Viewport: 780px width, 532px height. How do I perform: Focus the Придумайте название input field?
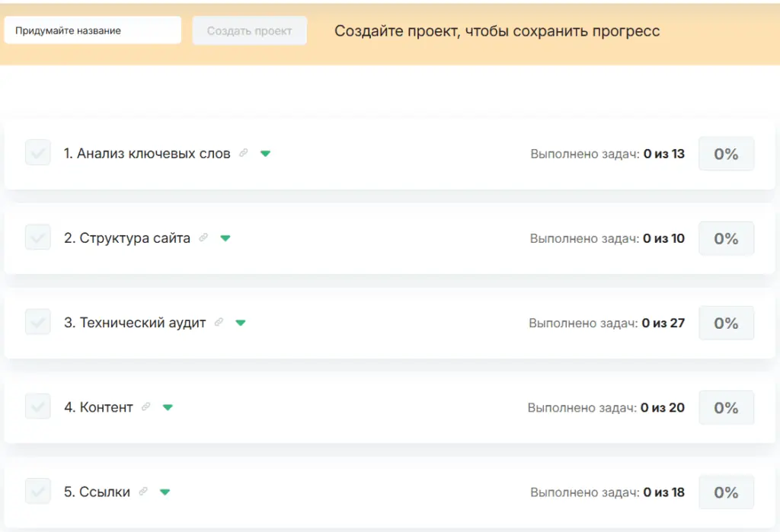(x=93, y=30)
